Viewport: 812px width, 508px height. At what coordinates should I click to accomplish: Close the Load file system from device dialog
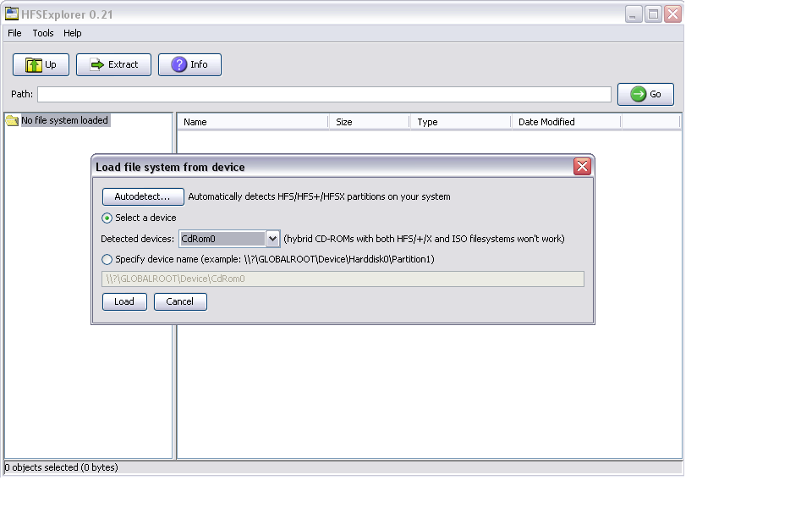(x=582, y=167)
